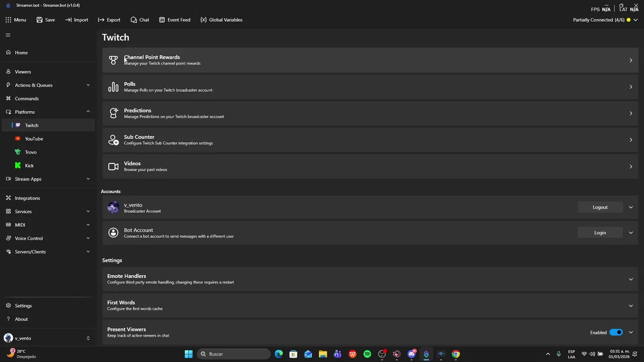Click the Voice Control microphone icon
644x362 pixels.
coord(8,238)
